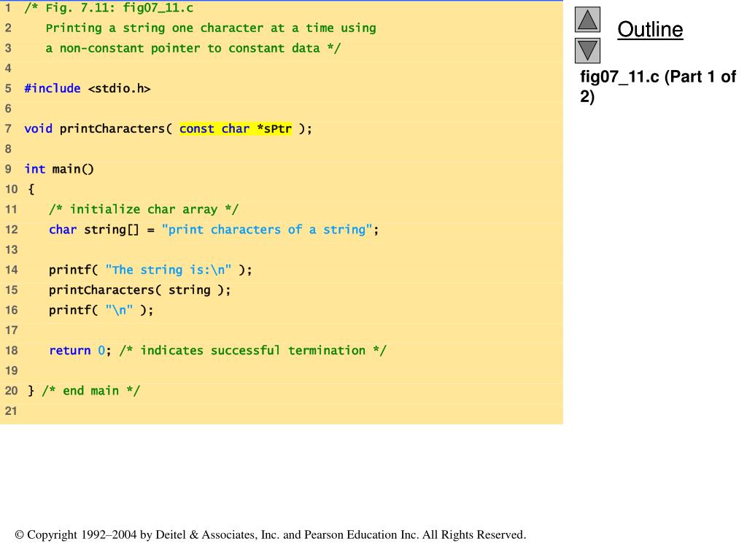747x560 pixels.
Task: Click line number 21
Action: 12,411
